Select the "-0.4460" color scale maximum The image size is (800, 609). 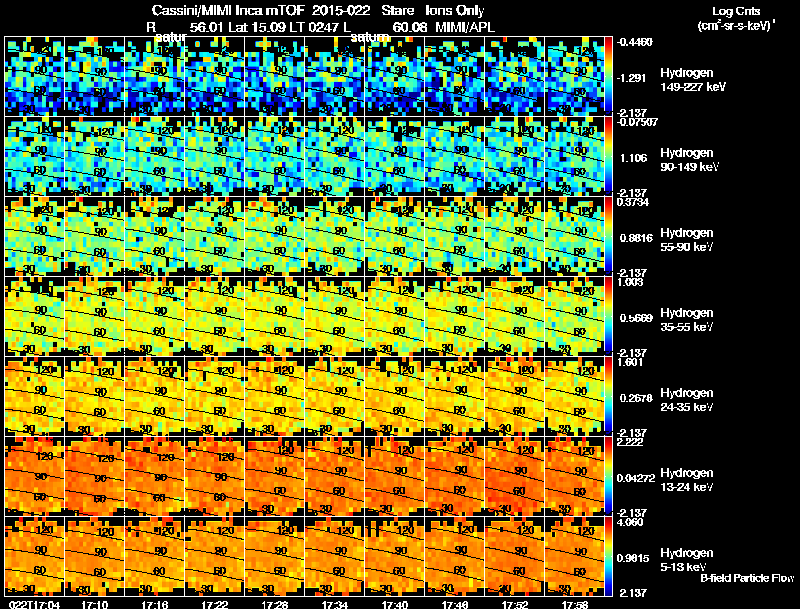click(634, 42)
